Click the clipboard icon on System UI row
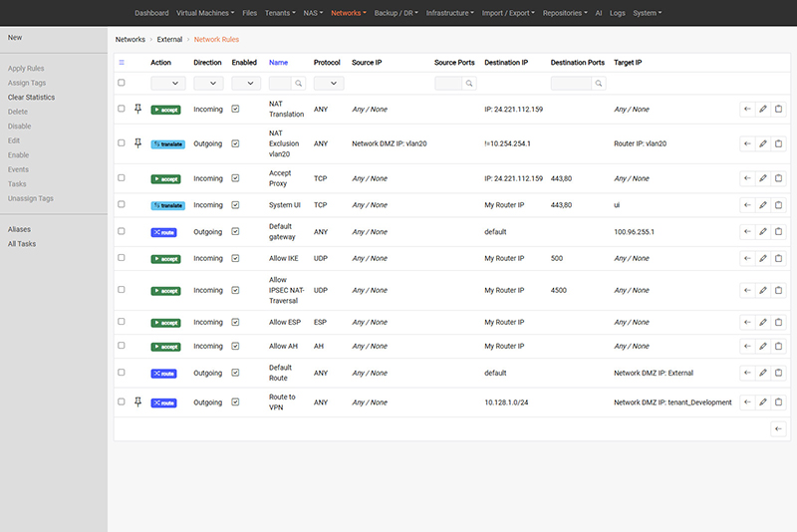Image resolution: width=797 pixels, height=532 pixels. tap(779, 205)
